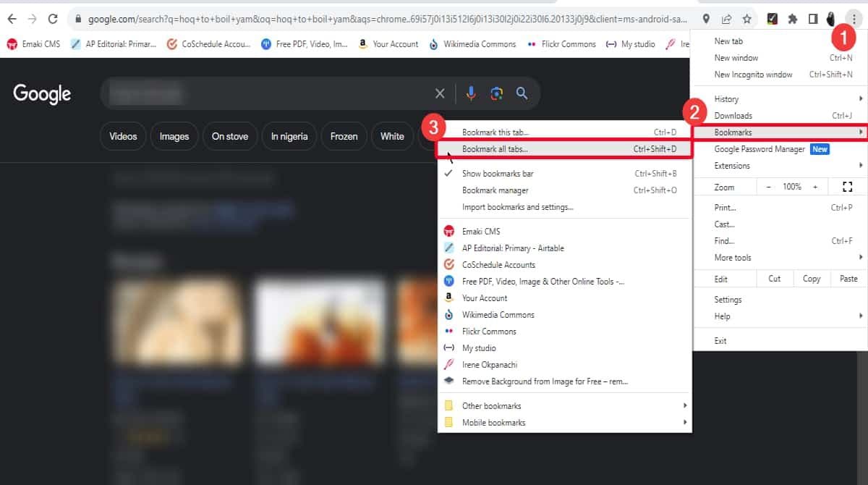Click the microphone voice search icon
Screen dimensions: 868x485
[471, 93]
